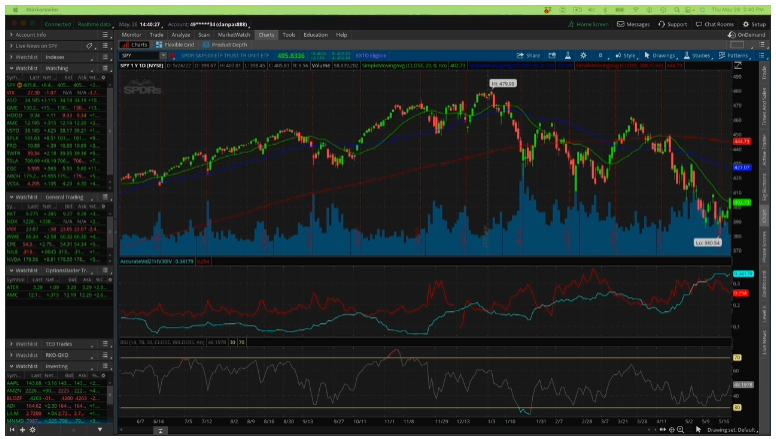Open Chat Rooms
Screen dimensions: 776x439
715,24
